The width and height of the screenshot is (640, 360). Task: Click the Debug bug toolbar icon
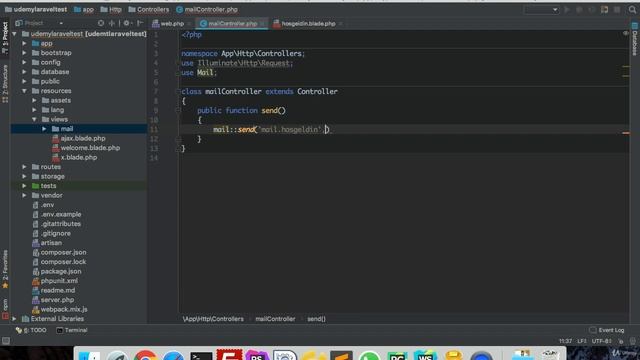(x=579, y=9)
